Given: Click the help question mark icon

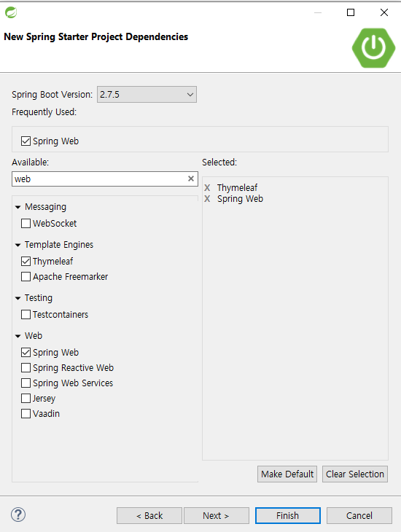Looking at the screenshot, I should coord(18,515).
